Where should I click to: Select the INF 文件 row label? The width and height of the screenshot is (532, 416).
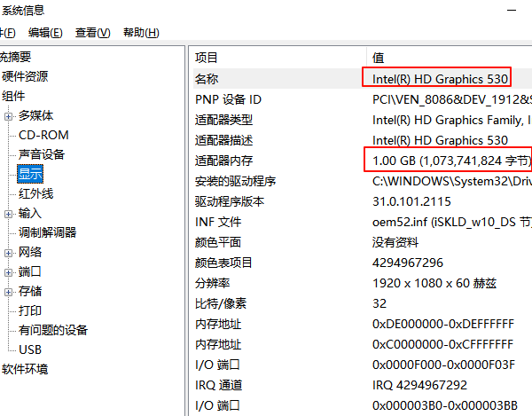218,222
